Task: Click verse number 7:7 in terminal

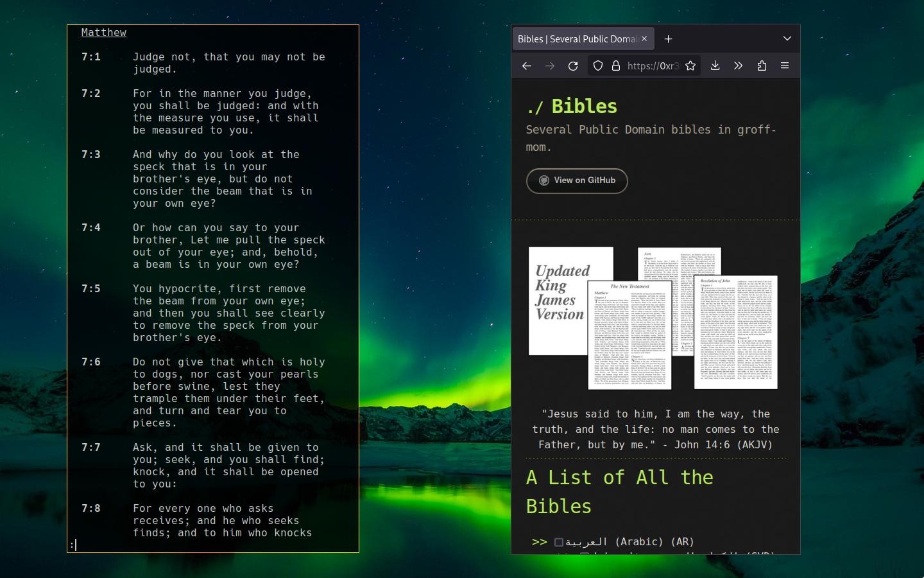Action: click(91, 447)
